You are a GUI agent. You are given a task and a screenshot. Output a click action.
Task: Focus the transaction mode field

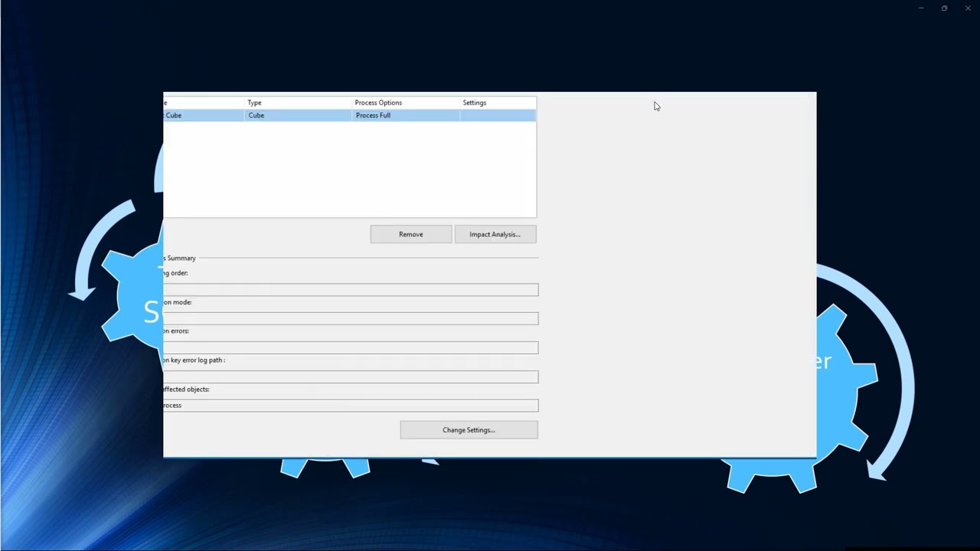351,318
